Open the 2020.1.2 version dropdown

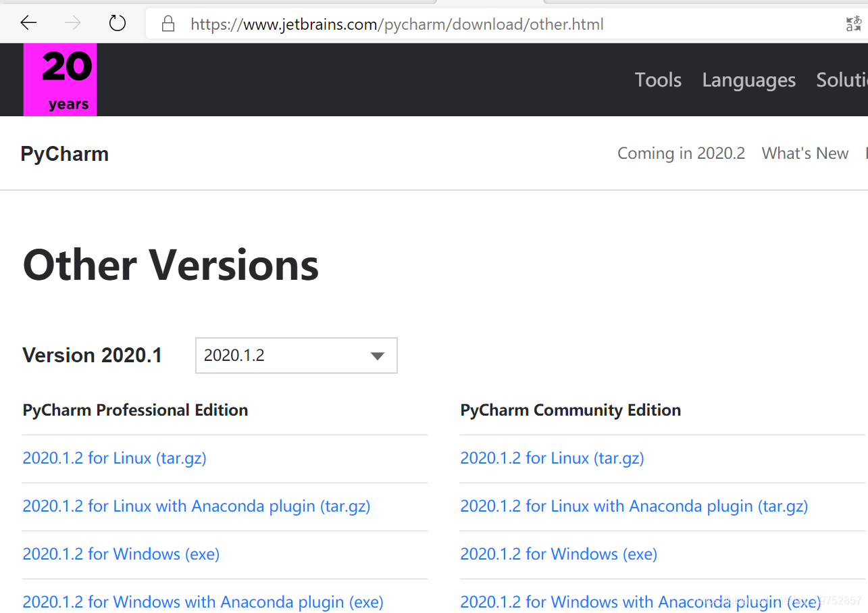[x=297, y=355]
